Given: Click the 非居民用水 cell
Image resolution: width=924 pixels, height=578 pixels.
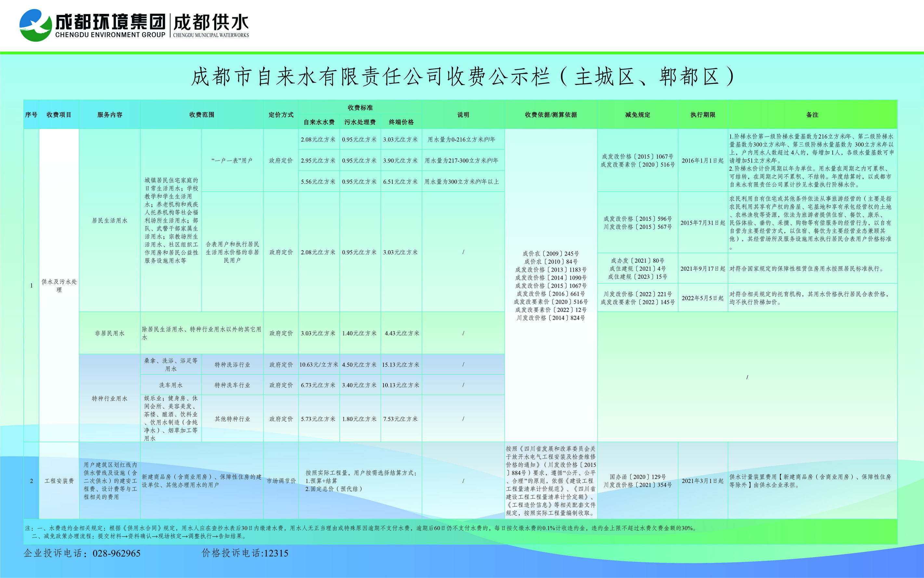Looking at the screenshot, I should click(x=110, y=333).
